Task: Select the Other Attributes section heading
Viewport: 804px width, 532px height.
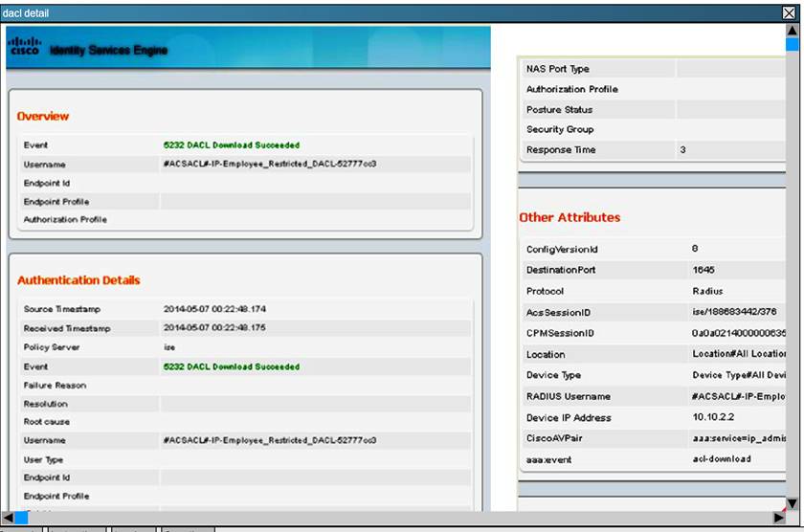Action: coord(569,217)
